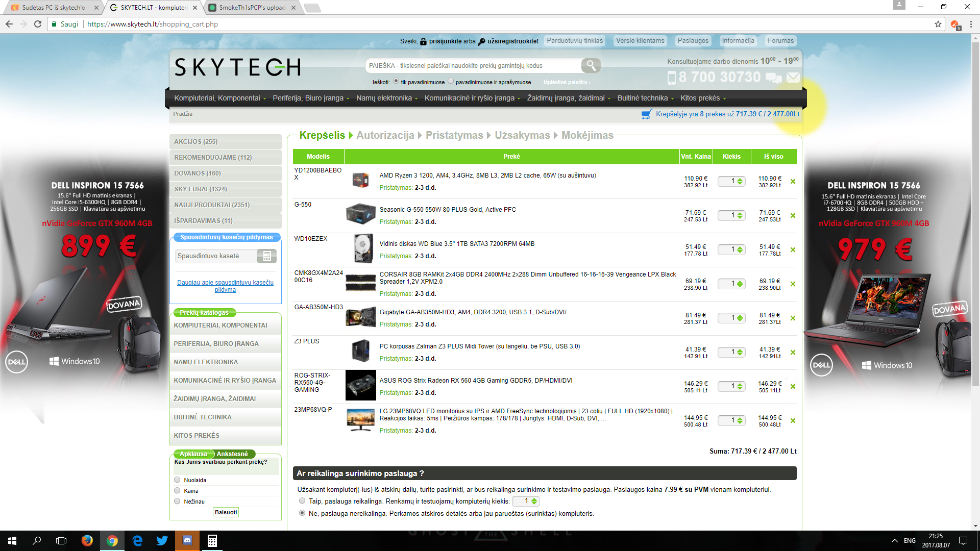The height and width of the screenshot is (551, 980).
Task: Open Forumas top tab
Action: point(780,41)
